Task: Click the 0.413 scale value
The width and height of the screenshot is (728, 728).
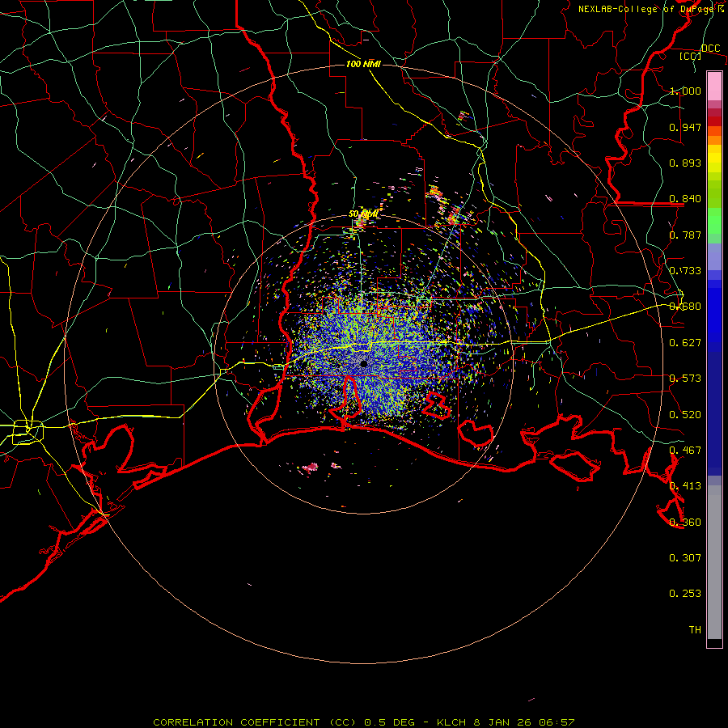Action: (x=685, y=486)
